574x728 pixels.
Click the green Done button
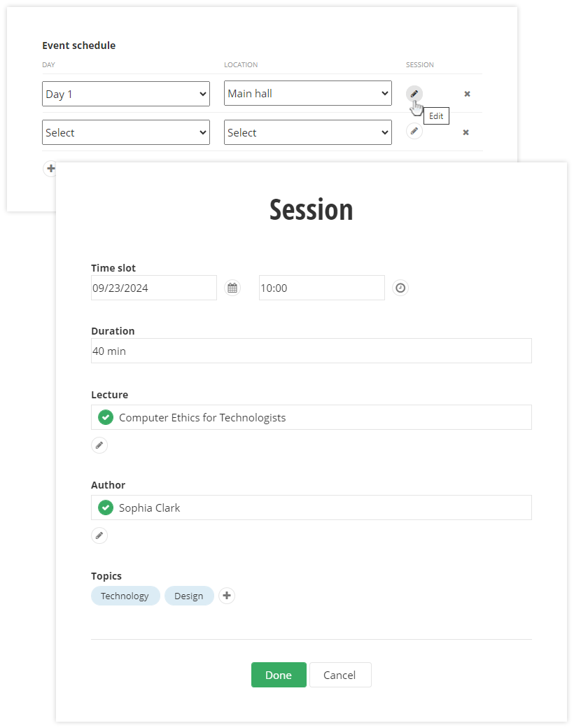coord(279,675)
